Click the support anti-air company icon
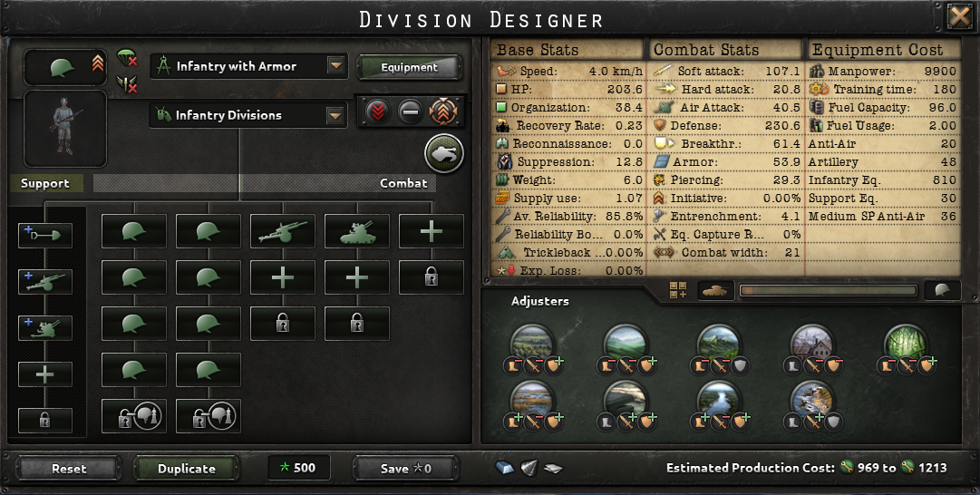 [x=45, y=327]
